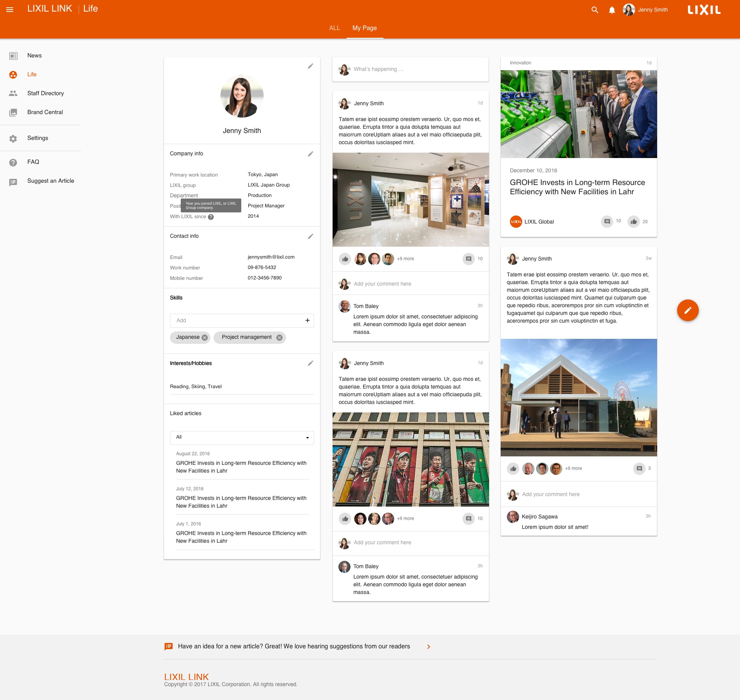740x700 pixels.
Task: Remove the Japanese skill chip
Action: [x=205, y=338]
